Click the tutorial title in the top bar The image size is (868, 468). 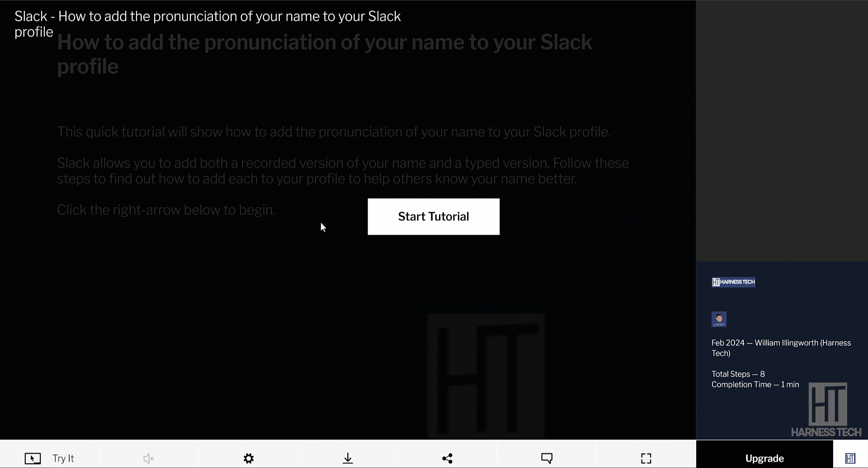[207, 23]
